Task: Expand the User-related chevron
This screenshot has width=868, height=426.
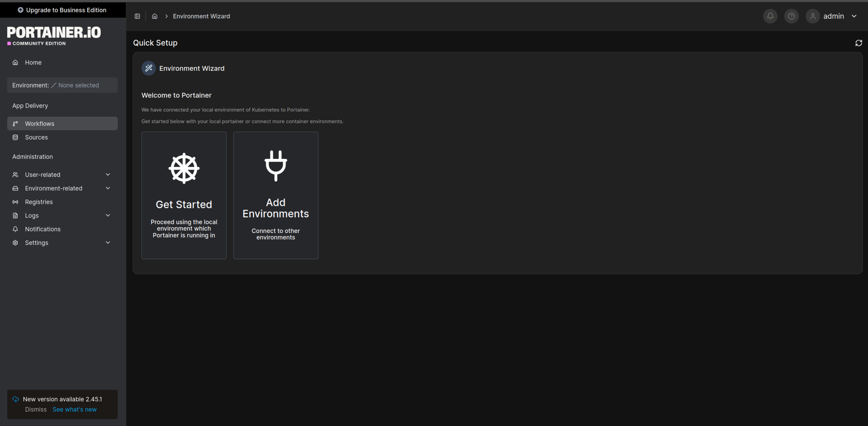Action: [x=108, y=175]
